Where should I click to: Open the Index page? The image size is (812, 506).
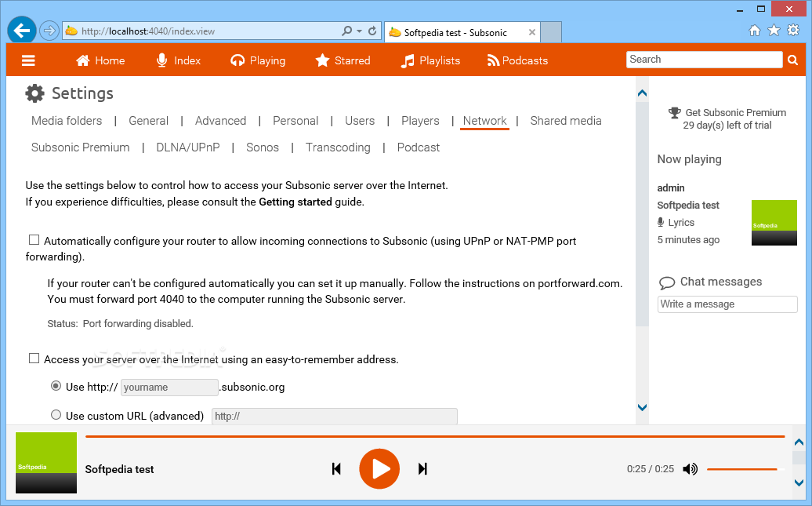(178, 60)
